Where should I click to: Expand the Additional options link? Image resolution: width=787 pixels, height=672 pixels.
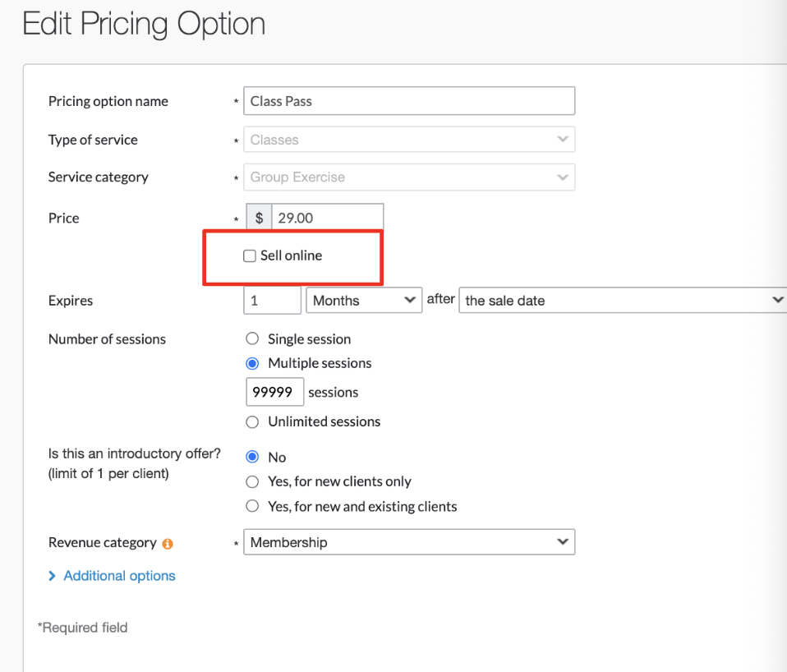[x=119, y=576]
